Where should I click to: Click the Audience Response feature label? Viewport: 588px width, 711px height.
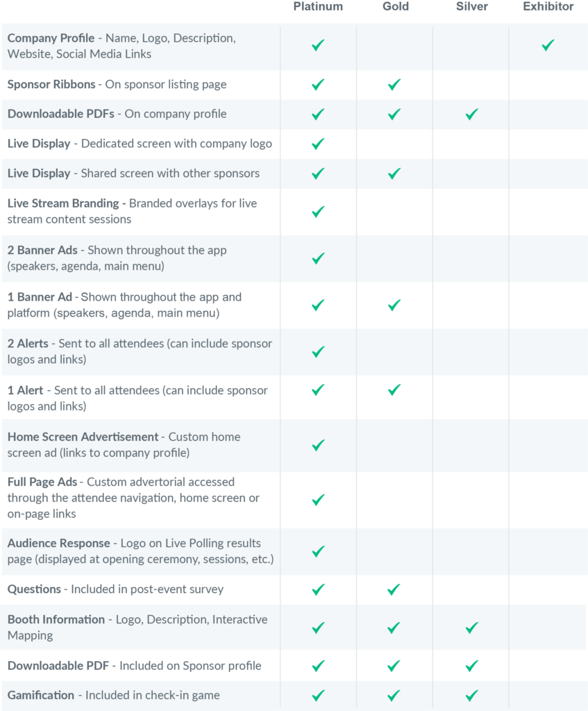pos(58,543)
